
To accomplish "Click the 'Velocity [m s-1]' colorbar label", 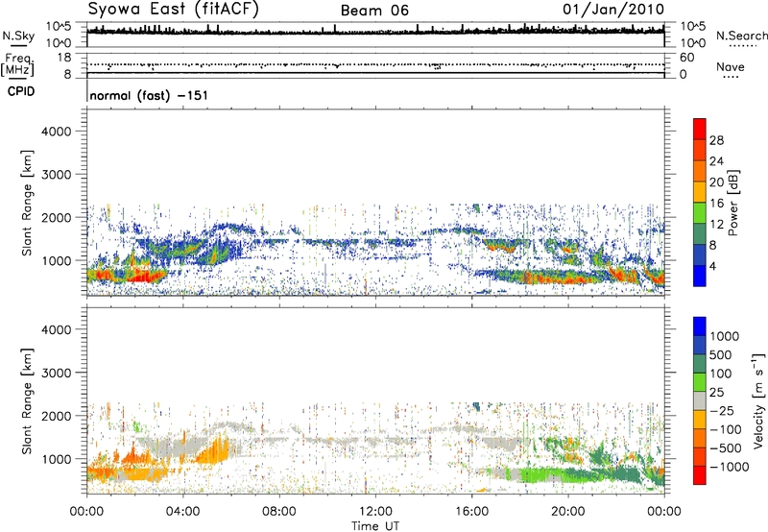I will pyautogui.click(x=758, y=400).
